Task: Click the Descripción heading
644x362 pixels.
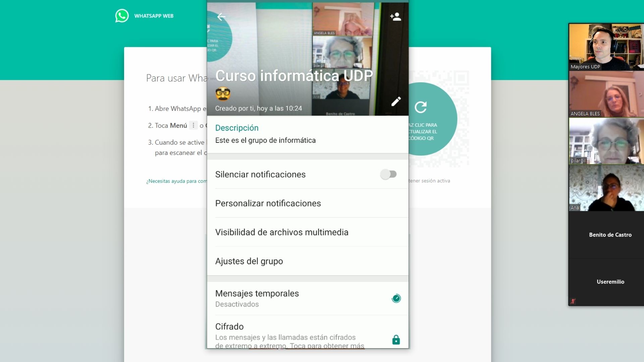Action: pyautogui.click(x=237, y=128)
